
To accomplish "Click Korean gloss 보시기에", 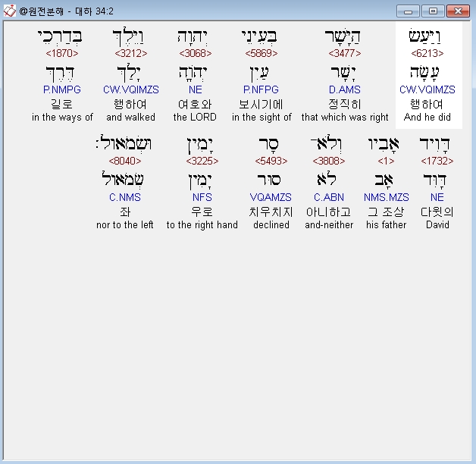I will [x=261, y=104].
